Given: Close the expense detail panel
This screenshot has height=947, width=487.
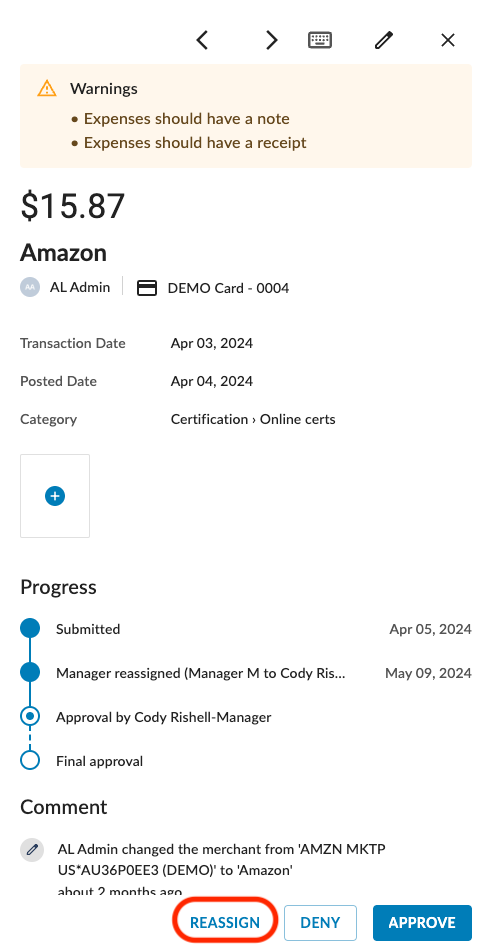Looking at the screenshot, I should [x=448, y=40].
